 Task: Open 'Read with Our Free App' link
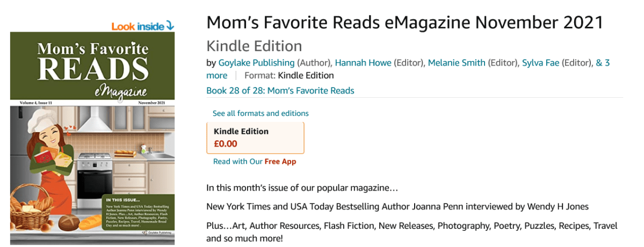pyautogui.click(x=255, y=161)
